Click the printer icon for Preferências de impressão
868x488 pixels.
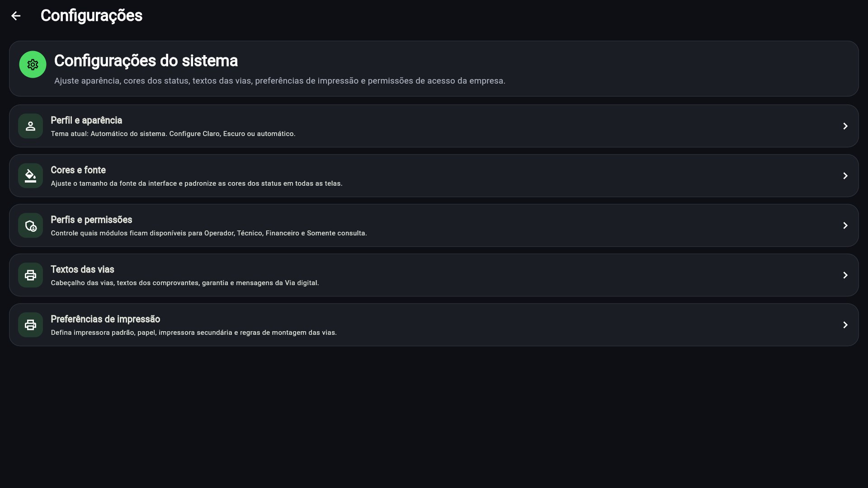click(x=30, y=325)
